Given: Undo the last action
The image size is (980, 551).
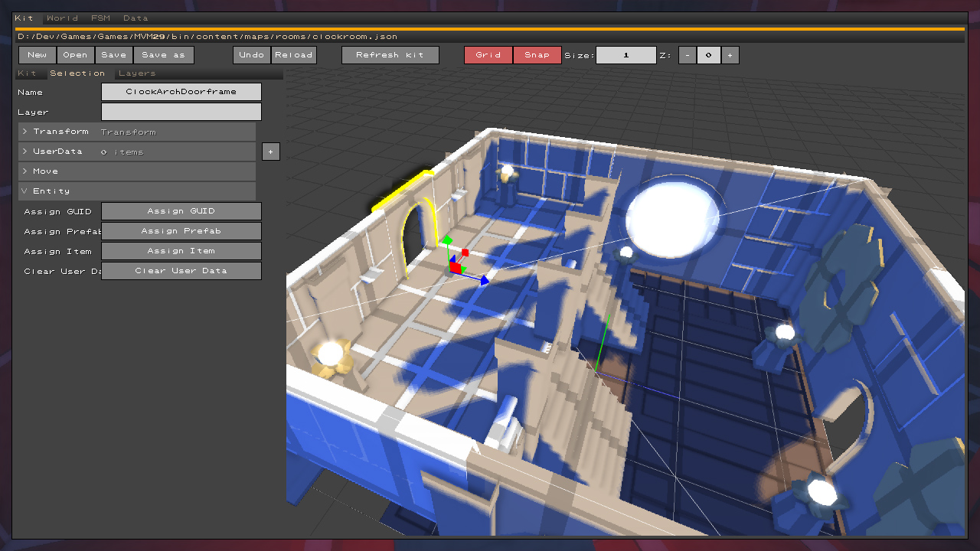Looking at the screenshot, I should tap(252, 55).
